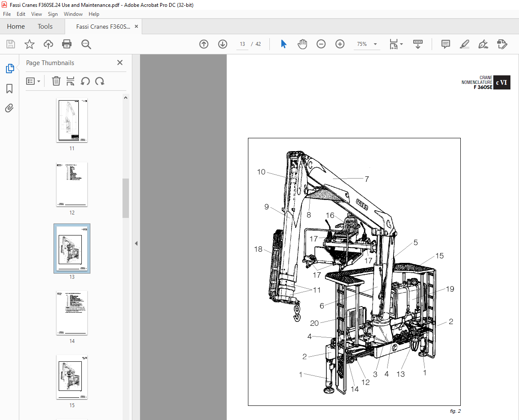Add the document to favorites star

point(30,44)
